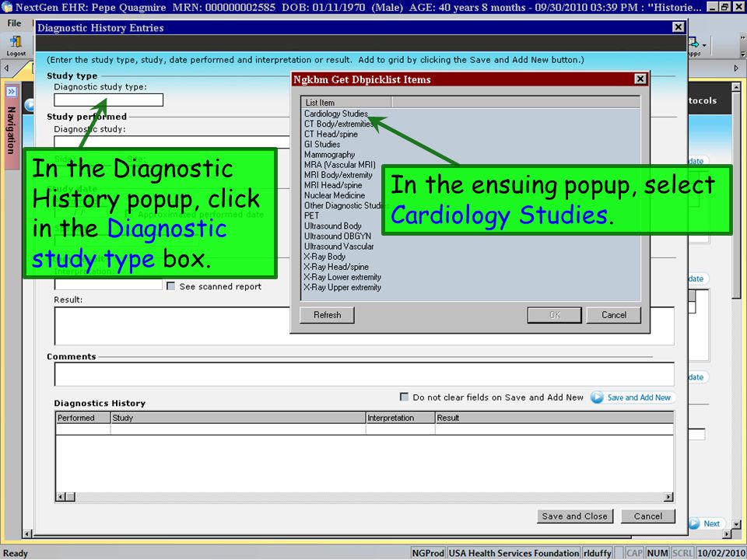747x560 pixels.
Task: Click the Refresh button in picklist
Action: pos(327,315)
